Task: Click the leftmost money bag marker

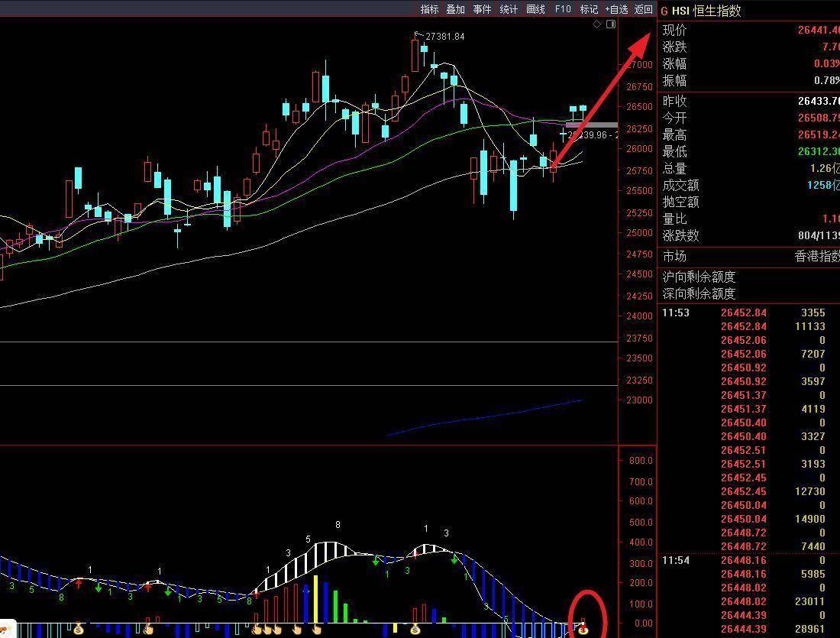Action: click(x=79, y=630)
